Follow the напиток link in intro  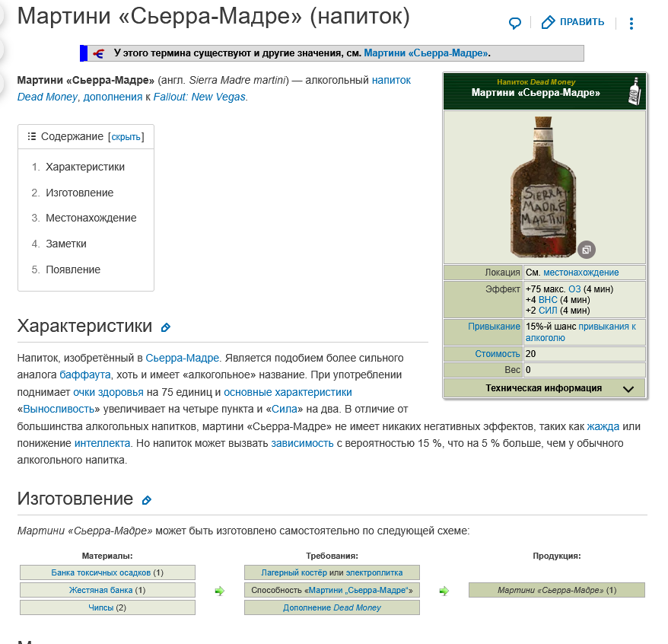(x=391, y=80)
